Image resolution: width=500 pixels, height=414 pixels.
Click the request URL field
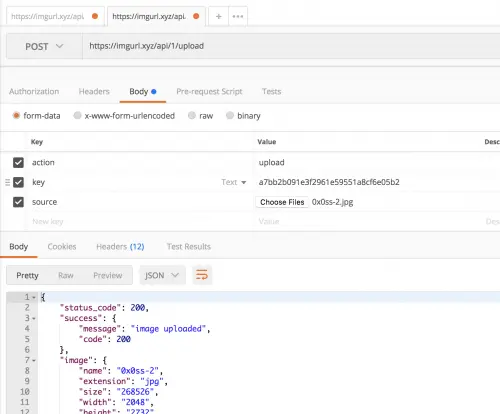[x=291, y=46]
